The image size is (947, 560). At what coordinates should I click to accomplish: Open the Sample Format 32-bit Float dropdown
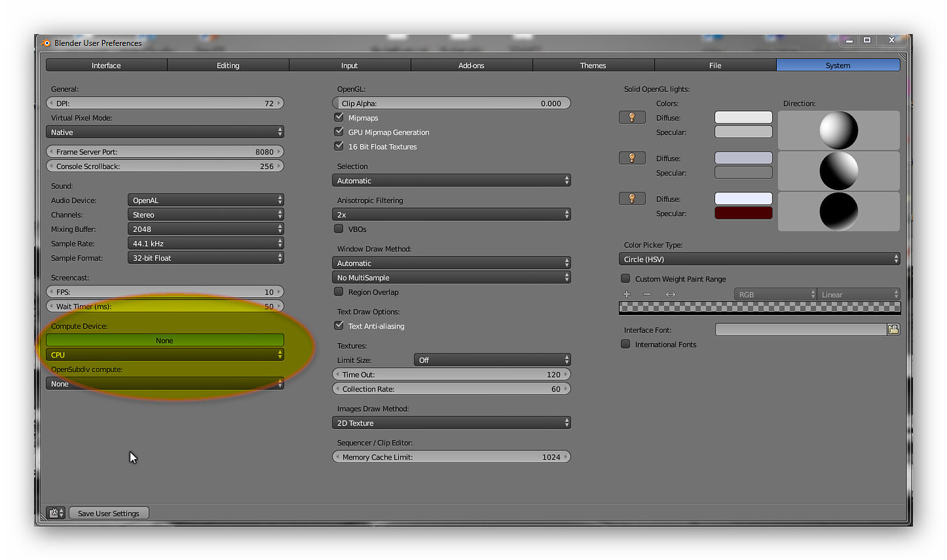click(206, 257)
